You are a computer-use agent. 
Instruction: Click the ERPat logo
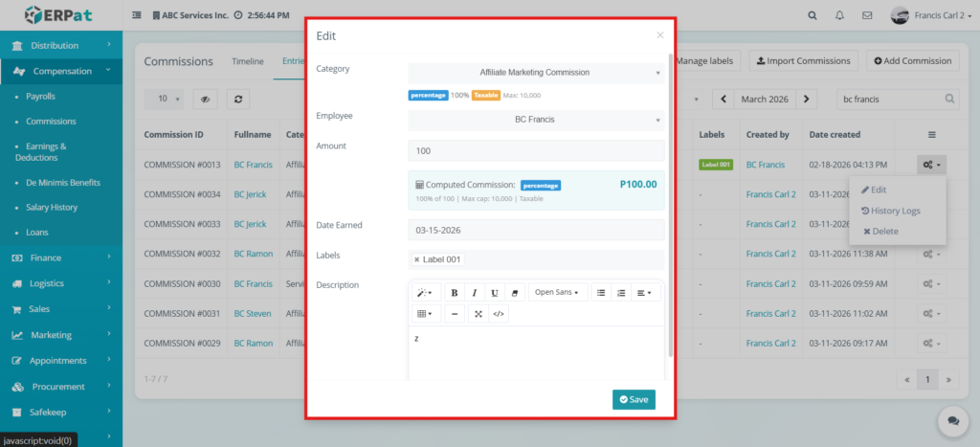[58, 15]
